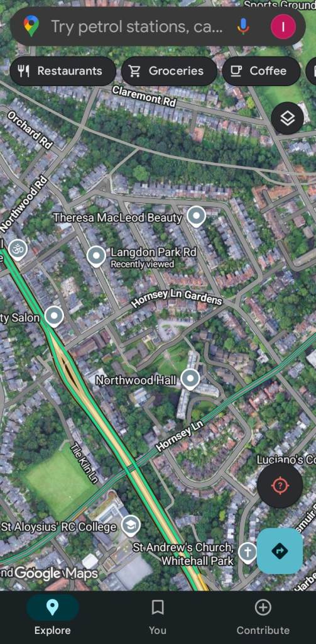Filter by Restaurants chip
Image resolution: width=316 pixels, height=644 pixels.
(x=63, y=71)
